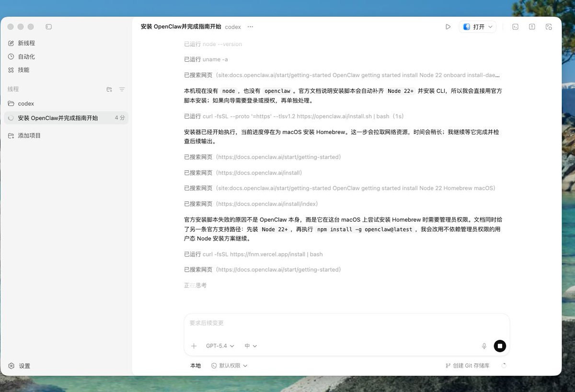Click the new folder icon beside 线程
The image size is (575, 392).
[109, 90]
